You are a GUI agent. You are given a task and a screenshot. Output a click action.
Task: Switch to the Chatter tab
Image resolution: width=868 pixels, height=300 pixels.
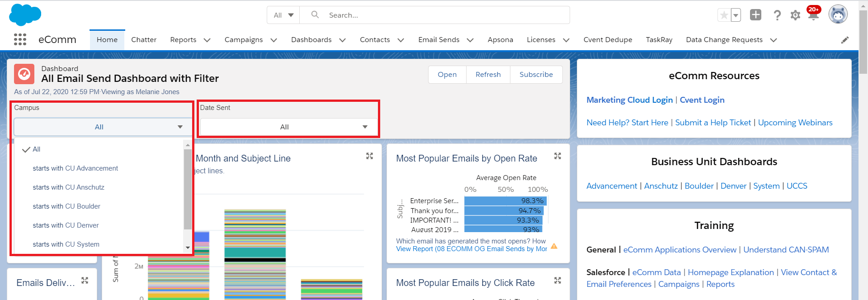[x=144, y=40]
